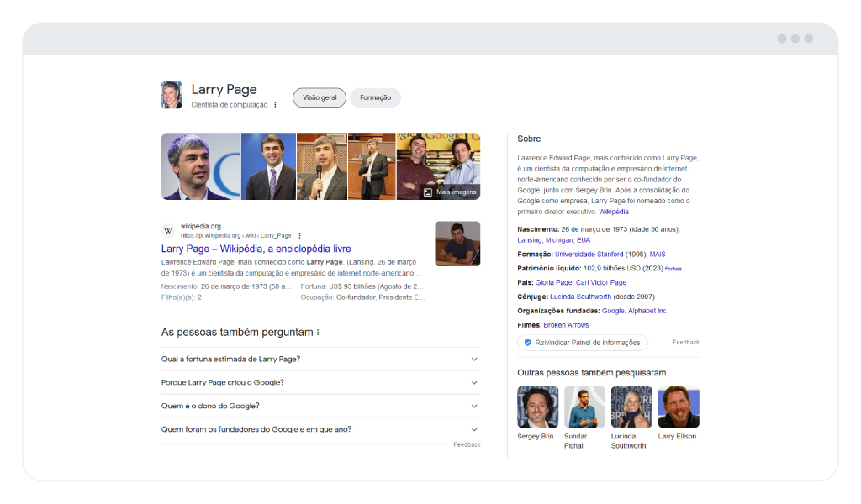Open the Larry Page Wikipédia result title
Image resolution: width=861 pixels, height=504 pixels.
[x=256, y=249]
